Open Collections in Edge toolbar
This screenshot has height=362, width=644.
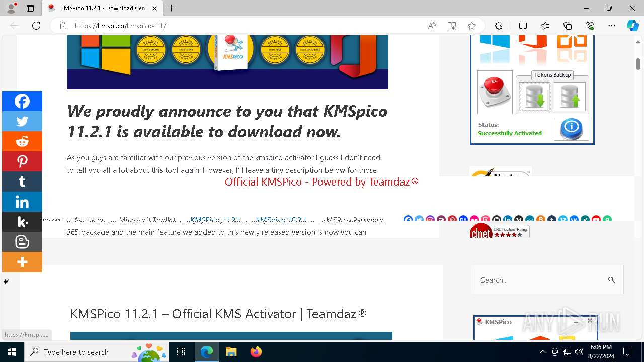pos(568,26)
